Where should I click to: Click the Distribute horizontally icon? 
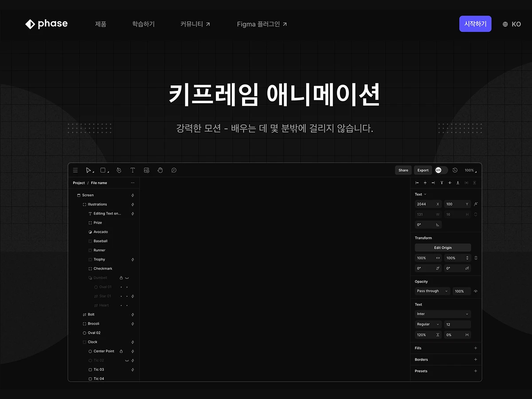[466, 183]
